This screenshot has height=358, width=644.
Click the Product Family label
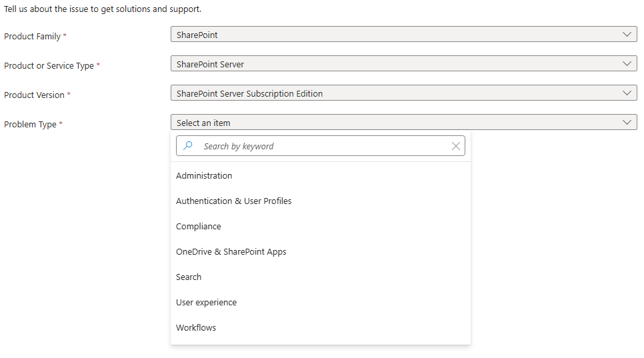(33, 37)
